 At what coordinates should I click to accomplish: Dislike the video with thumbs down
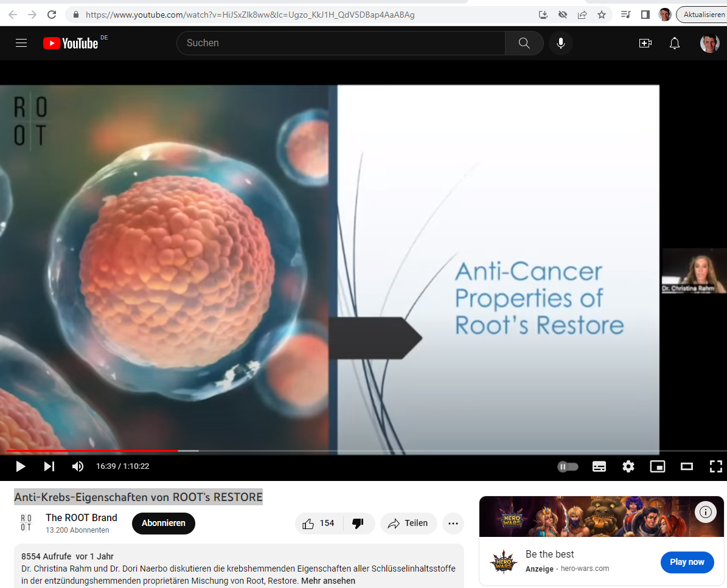[x=358, y=523]
